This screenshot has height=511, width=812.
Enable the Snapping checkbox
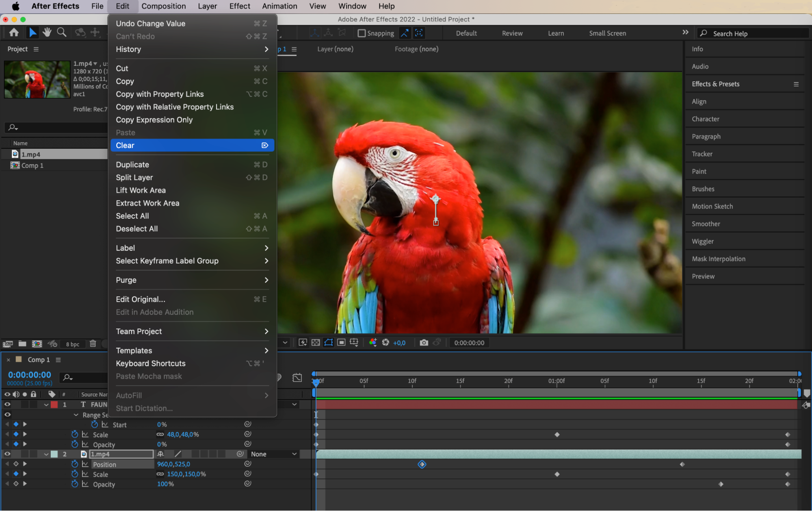point(362,33)
